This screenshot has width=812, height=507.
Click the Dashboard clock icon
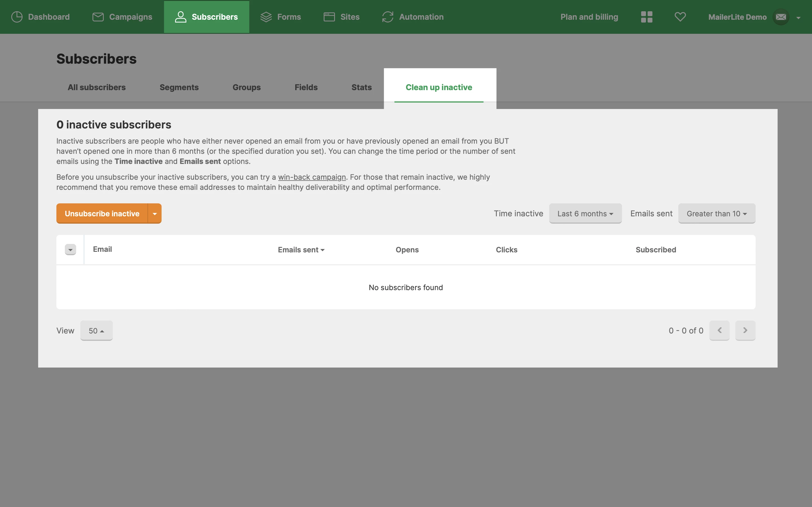click(17, 17)
